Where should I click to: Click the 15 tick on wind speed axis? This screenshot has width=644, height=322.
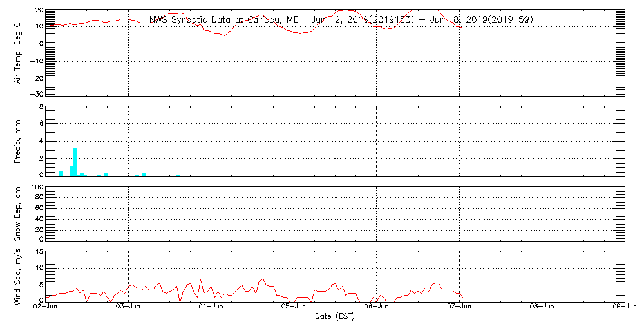point(38,251)
